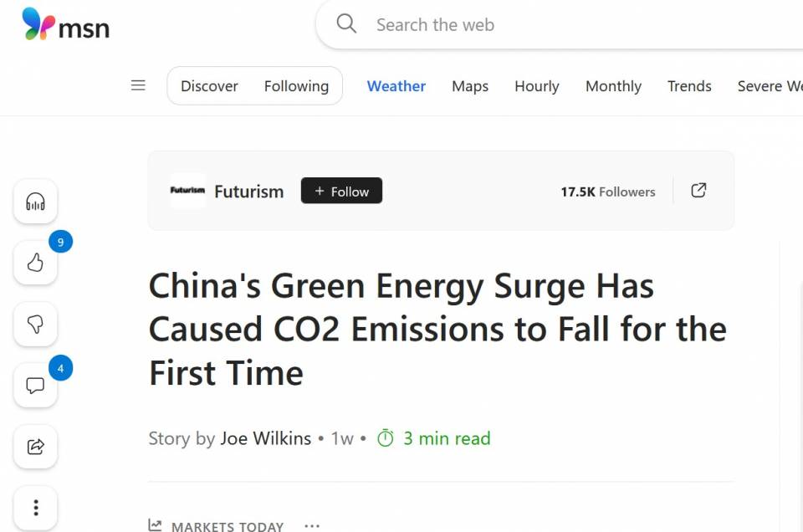
Task: Open Markets Today ellipsis options
Action: click(x=311, y=526)
